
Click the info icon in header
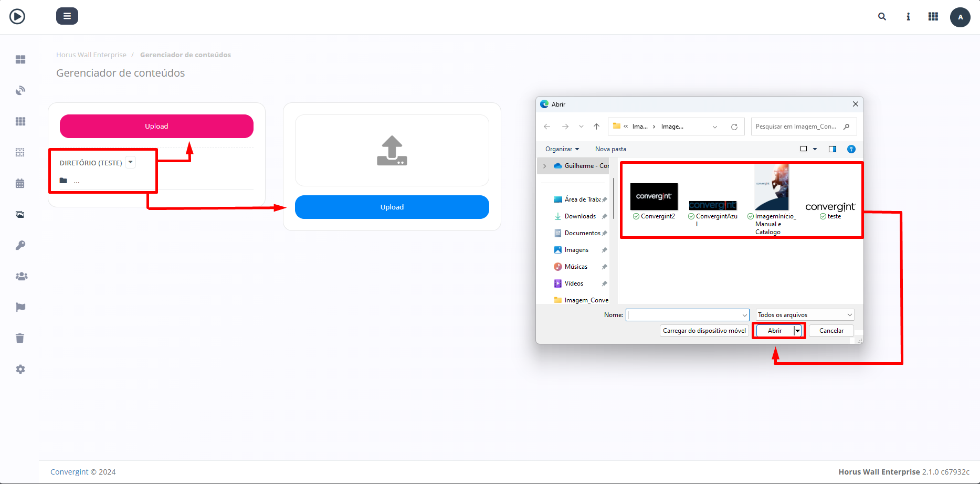[x=908, y=17]
